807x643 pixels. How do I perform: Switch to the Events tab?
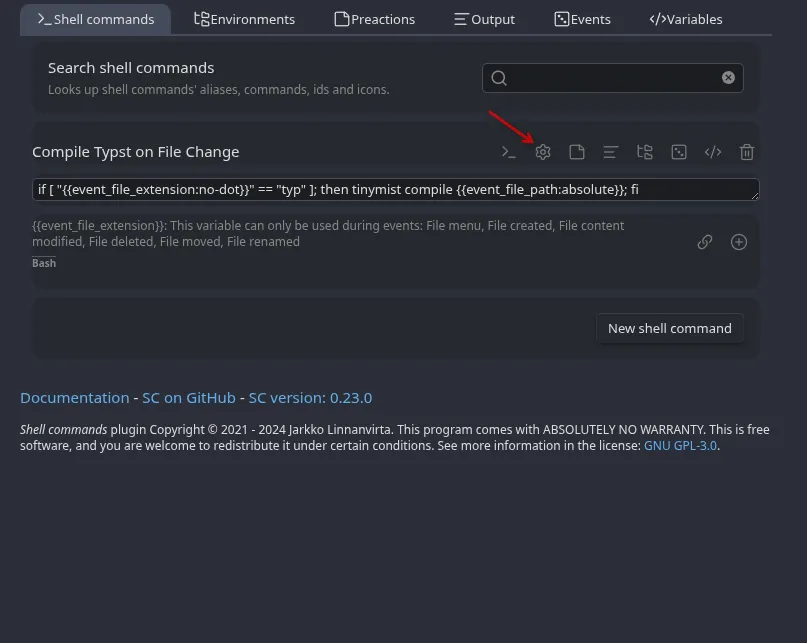[582, 19]
